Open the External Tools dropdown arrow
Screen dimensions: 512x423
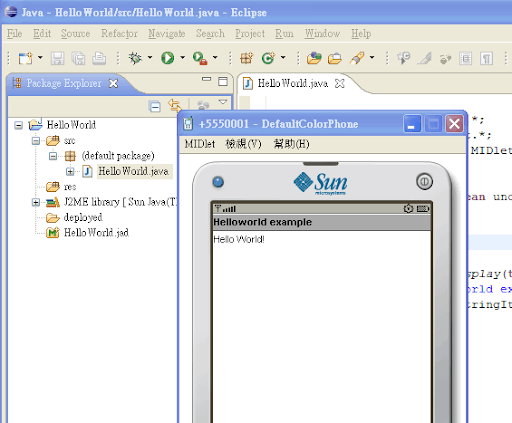215,57
